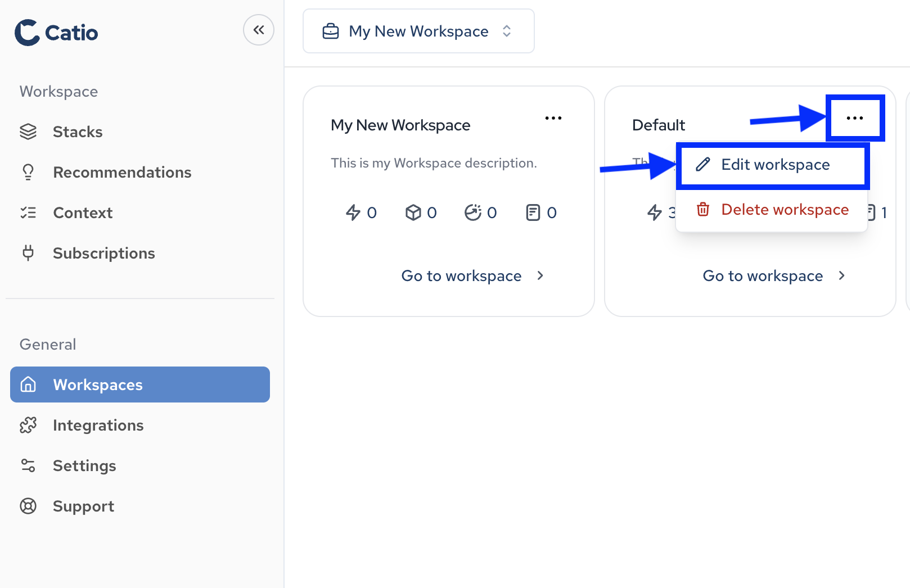Collapse the sidebar using the double-chevron

click(x=259, y=30)
